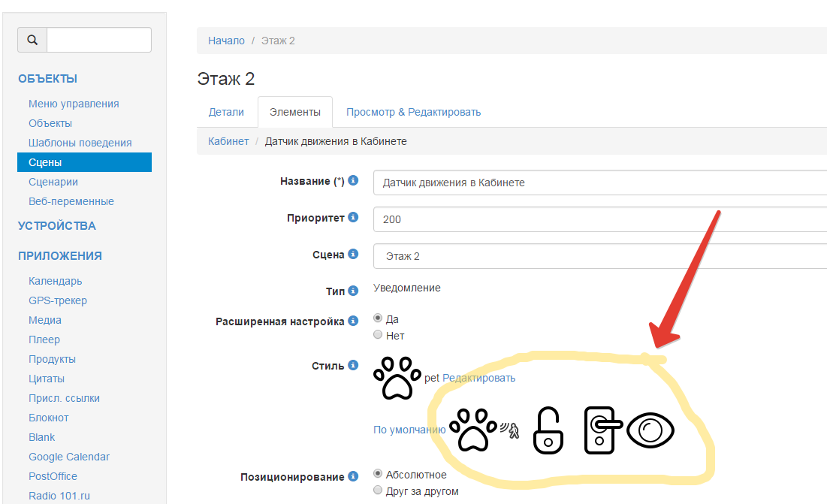Image resolution: width=827 pixels, height=504 pixels.
Task: Open Цитаты application link
Action: click(47, 379)
